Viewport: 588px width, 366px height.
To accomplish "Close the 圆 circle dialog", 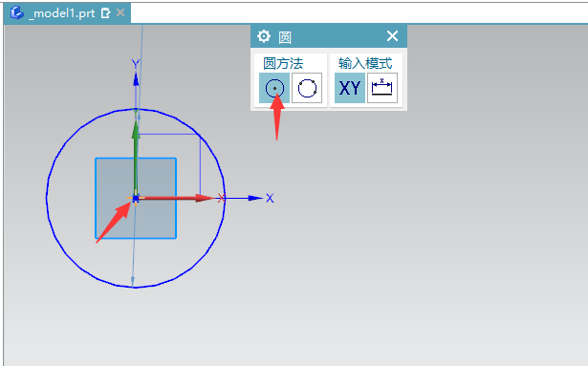I will coord(392,36).
